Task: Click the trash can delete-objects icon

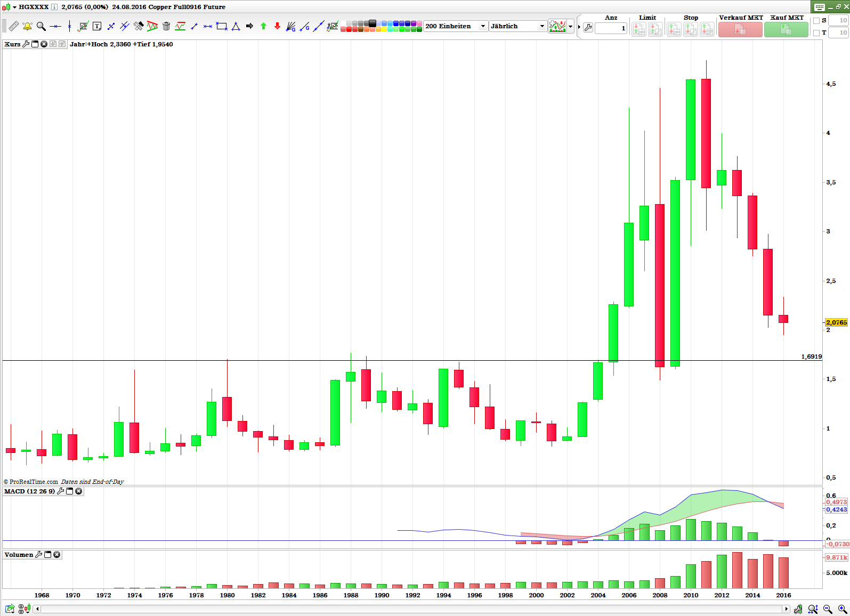Action: 166,26
